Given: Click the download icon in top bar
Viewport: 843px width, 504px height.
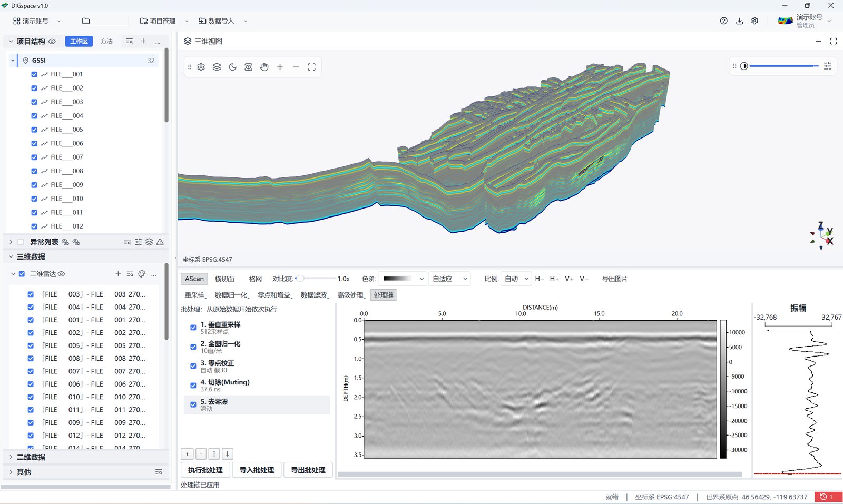Looking at the screenshot, I should 739,21.
